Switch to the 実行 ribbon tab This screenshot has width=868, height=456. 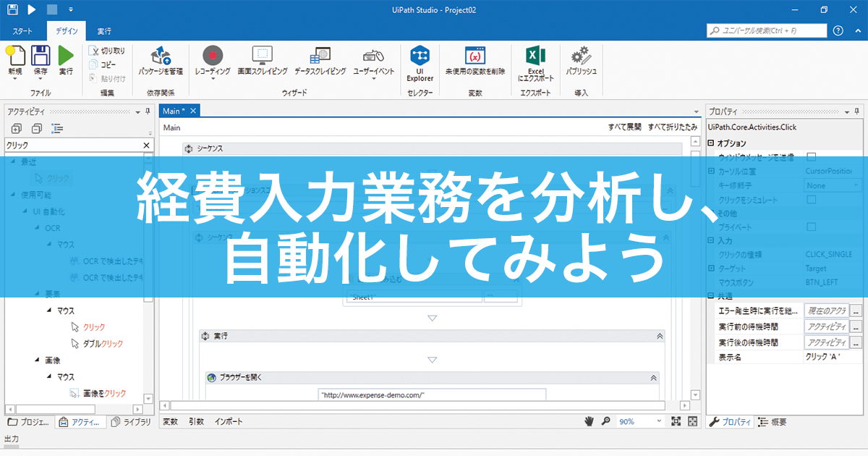pyautogui.click(x=105, y=31)
